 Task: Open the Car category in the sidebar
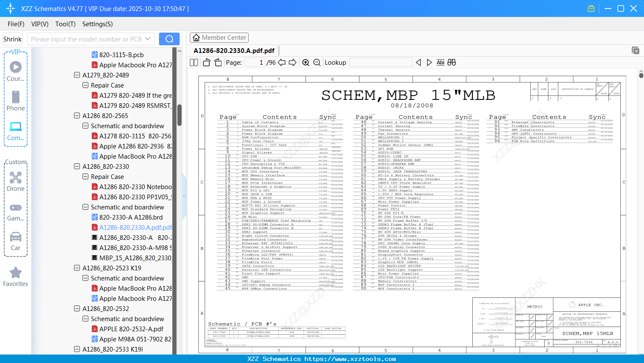point(16,241)
